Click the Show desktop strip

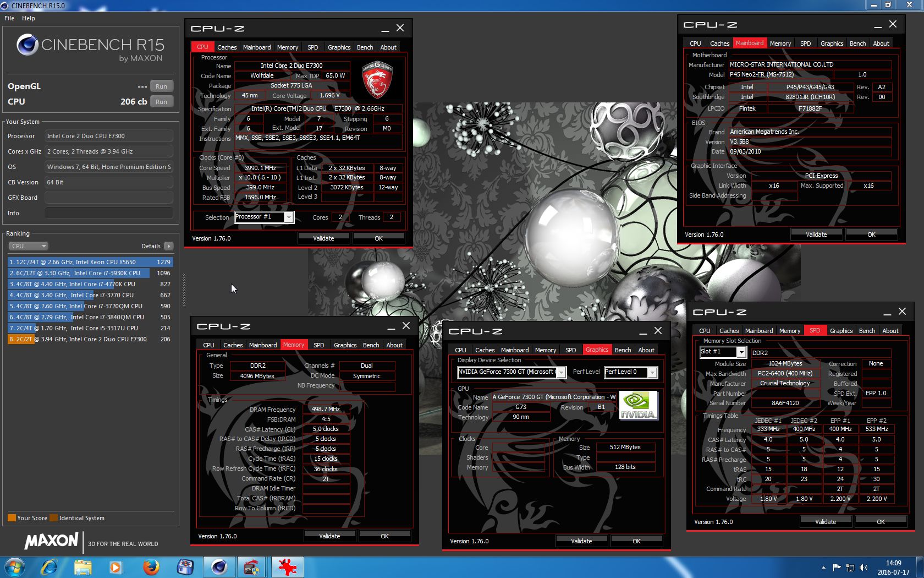point(920,567)
